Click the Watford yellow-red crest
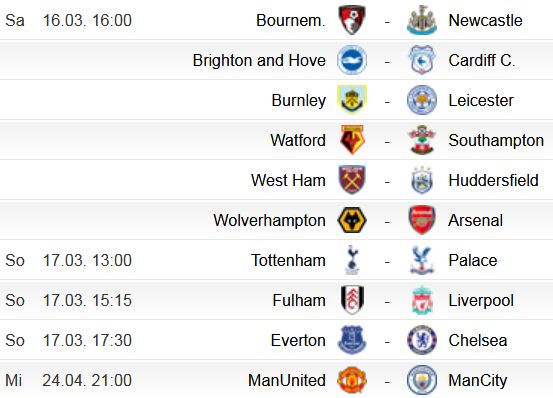Viewport: 553px width, 398px height. pos(352,140)
